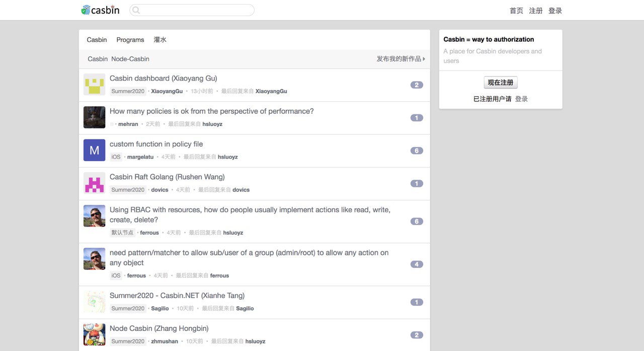
Task: Open dovics' pink avatar on Raft post
Action: click(94, 183)
